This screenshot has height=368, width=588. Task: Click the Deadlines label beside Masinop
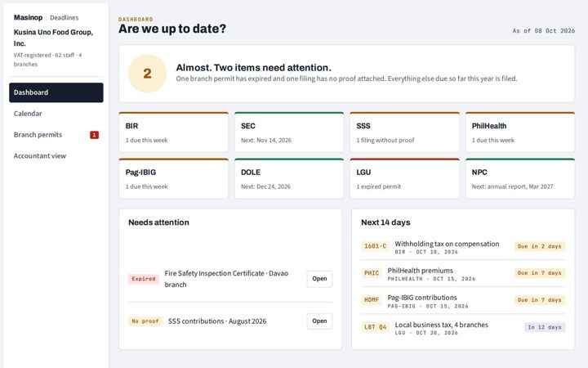coord(65,18)
